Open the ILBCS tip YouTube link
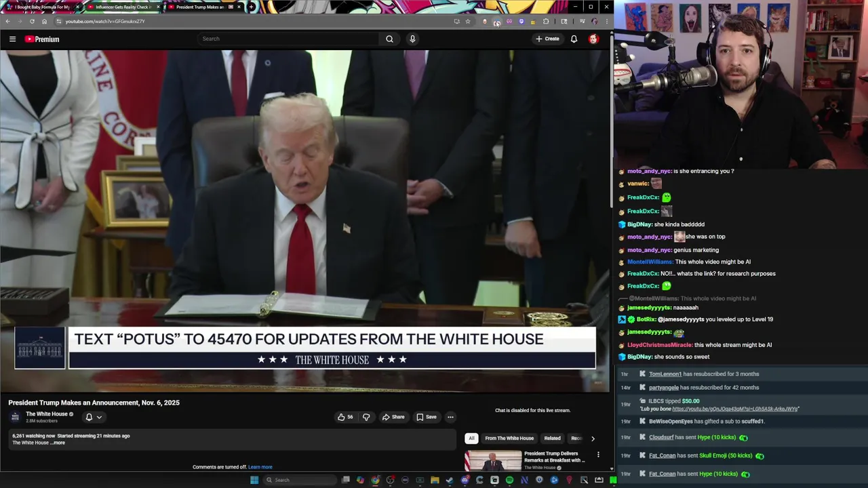This screenshot has height=488, width=868. pyautogui.click(x=735, y=409)
